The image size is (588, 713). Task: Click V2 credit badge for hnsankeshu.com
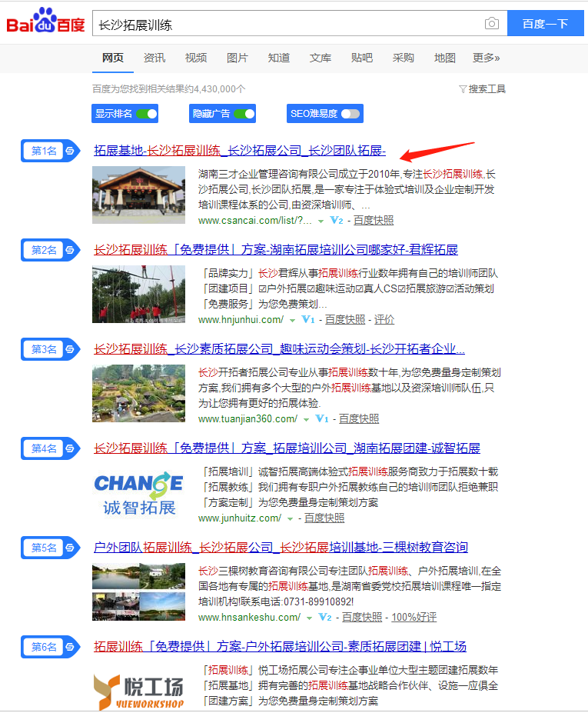(x=325, y=617)
